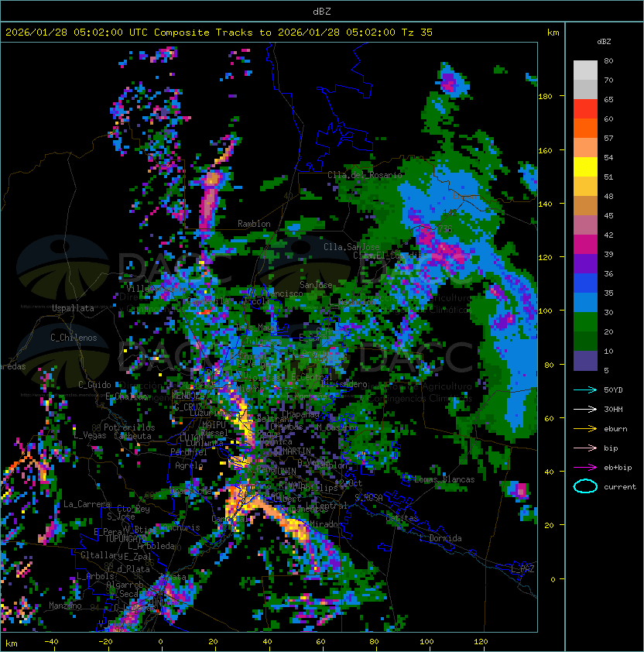Image resolution: width=644 pixels, height=652 pixels.
Task: Click the dBZ heading above the color scale
Action: (x=604, y=42)
